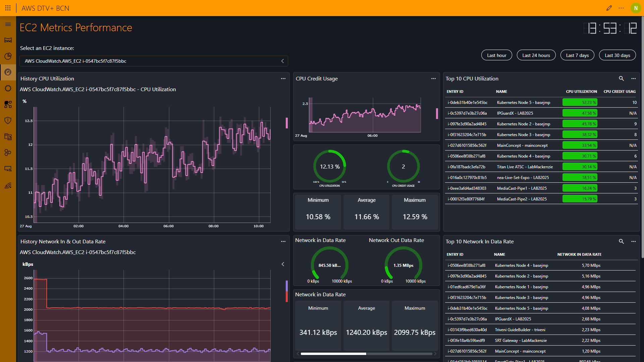This screenshot has width=644, height=362.
Task: Select the Last 7 days range
Action: (x=577, y=55)
